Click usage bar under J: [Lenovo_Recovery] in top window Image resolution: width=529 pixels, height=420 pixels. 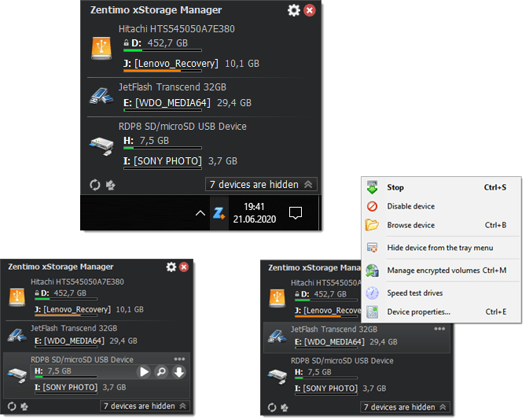(x=163, y=71)
